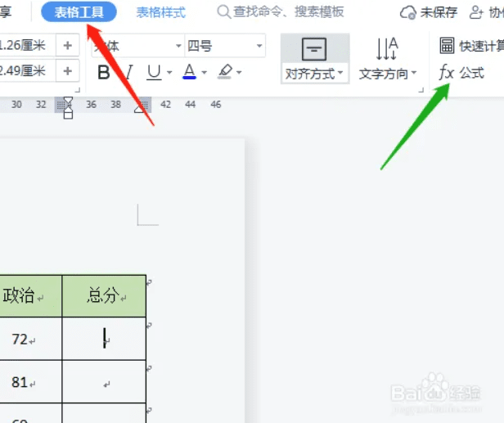Open the cell size dialog launcher
504x423 pixels.
(x=77, y=90)
